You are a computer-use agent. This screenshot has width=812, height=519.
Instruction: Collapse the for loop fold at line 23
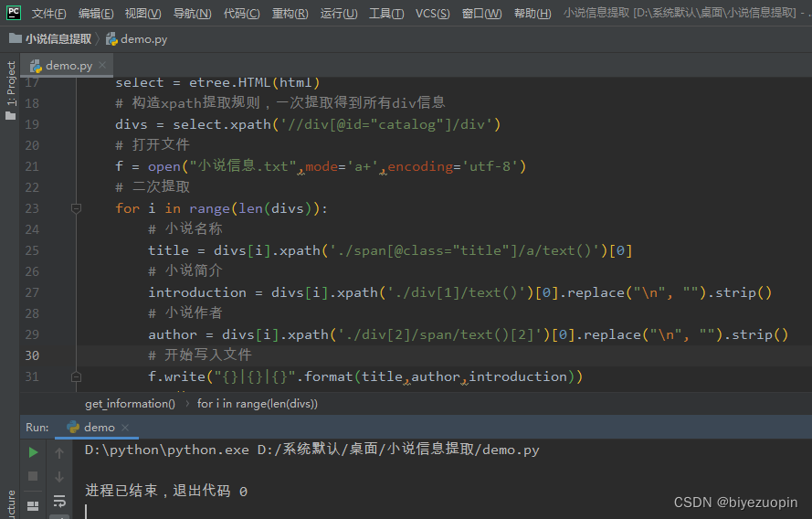[76, 208]
